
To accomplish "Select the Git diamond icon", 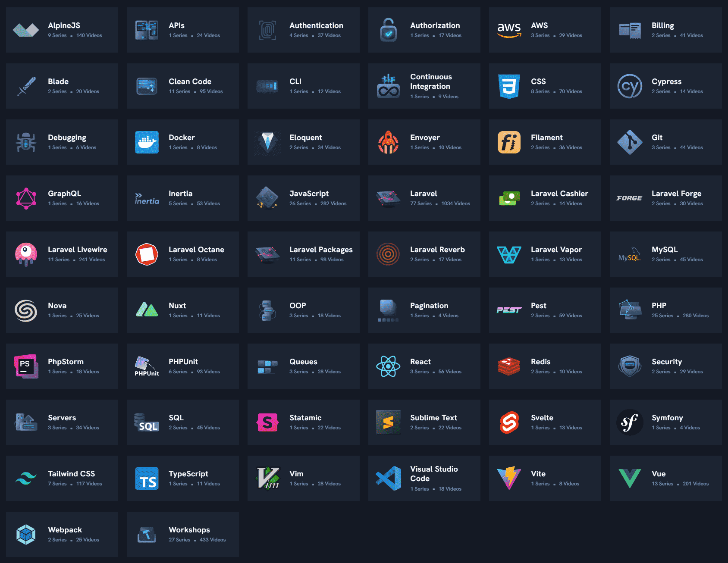I will pos(630,142).
